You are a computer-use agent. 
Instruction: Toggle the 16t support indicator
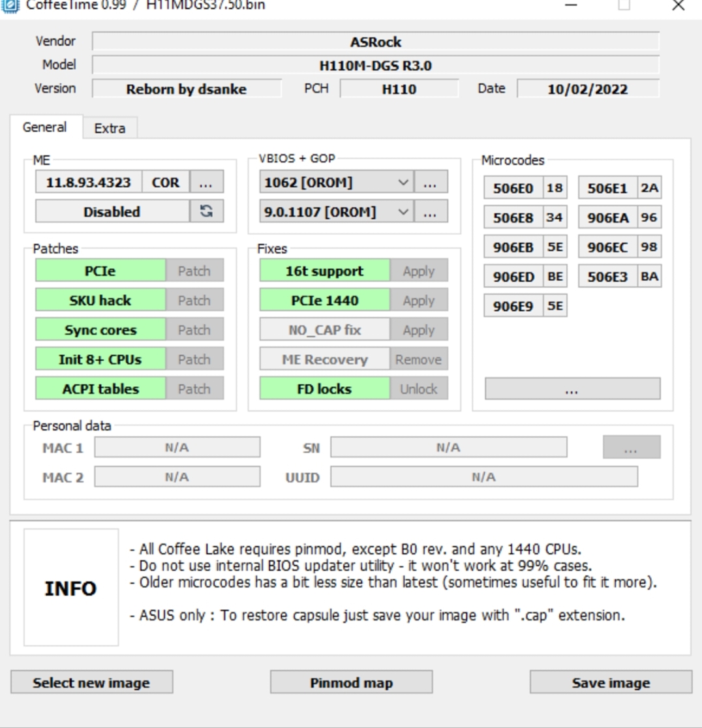(324, 271)
